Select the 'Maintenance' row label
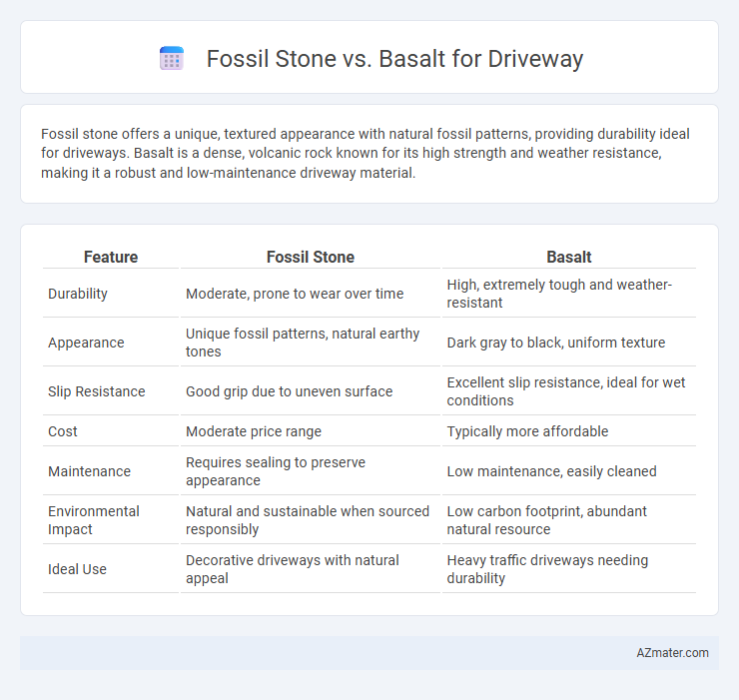 coord(89,471)
